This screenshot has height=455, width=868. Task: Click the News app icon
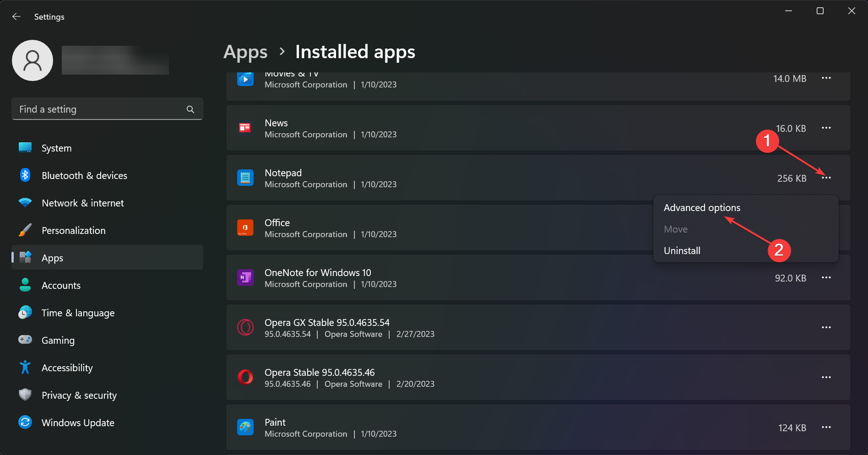pyautogui.click(x=245, y=128)
